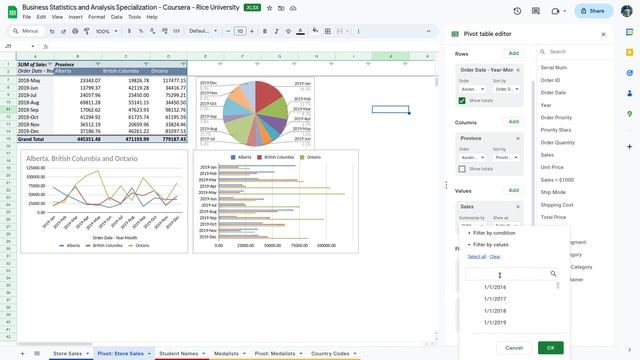
Task: Click the Undo icon in toolbar
Action: tap(52, 31)
